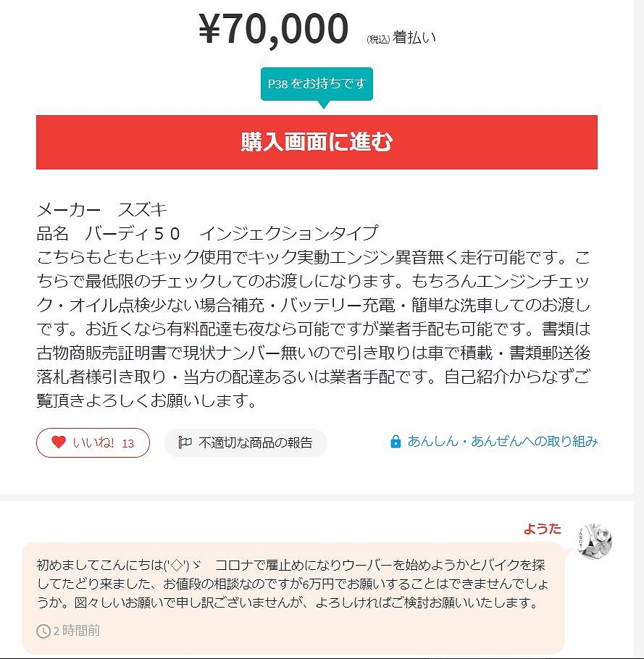The image size is (644, 659).
Task: Click ようた's comment bubble text
Action: coord(290,584)
